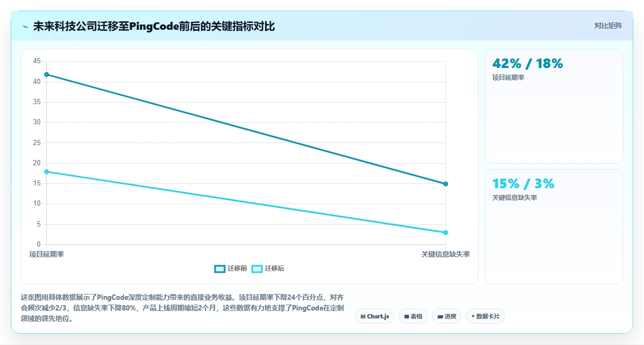Click the 迁移前 data point at 15
The image size is (644, 345).
click(445, 184)
